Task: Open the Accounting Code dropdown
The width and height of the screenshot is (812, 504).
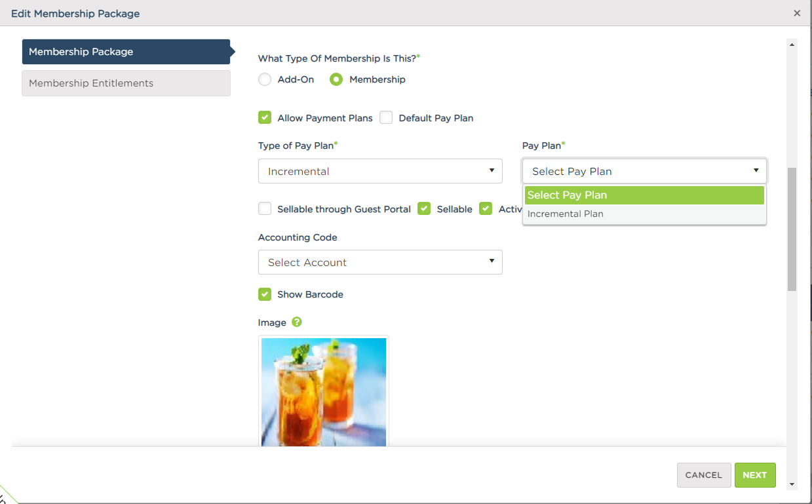Action: tap(380, 262)
